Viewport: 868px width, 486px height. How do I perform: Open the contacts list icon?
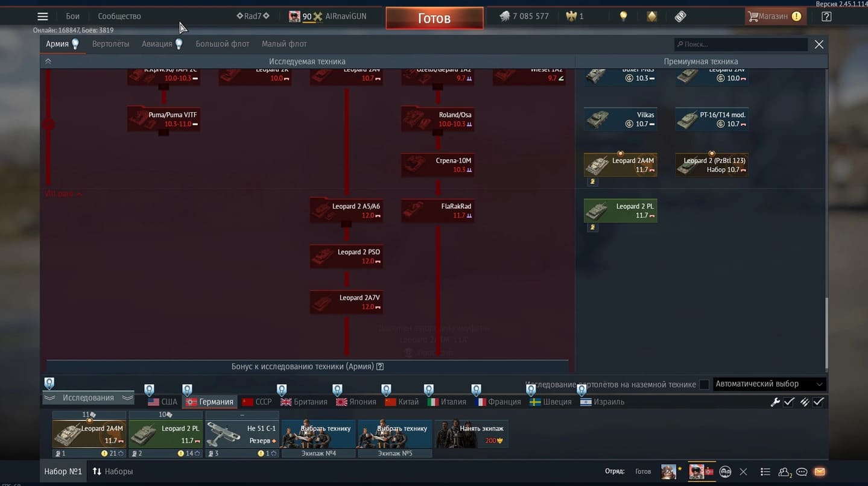point(765,472)
